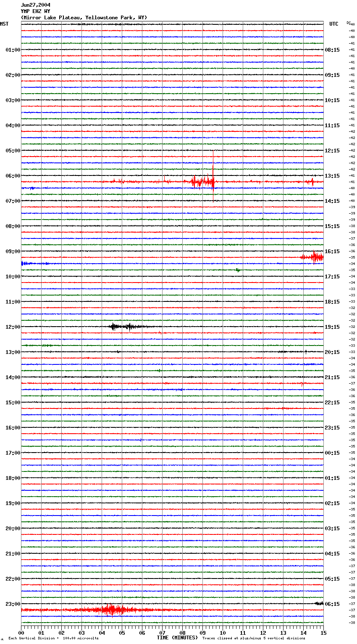Viewport: 357px width, 644px height.
Task: Select the 17:00 MST time label
Action: (13, 453)
